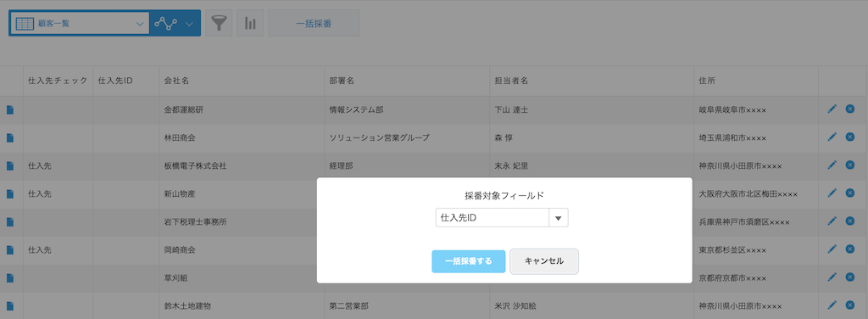This screenshot has width=868, height=319.
Task: Open the 採番対象フィールド dropdown arrow
Action: click(x=558, y=218)
